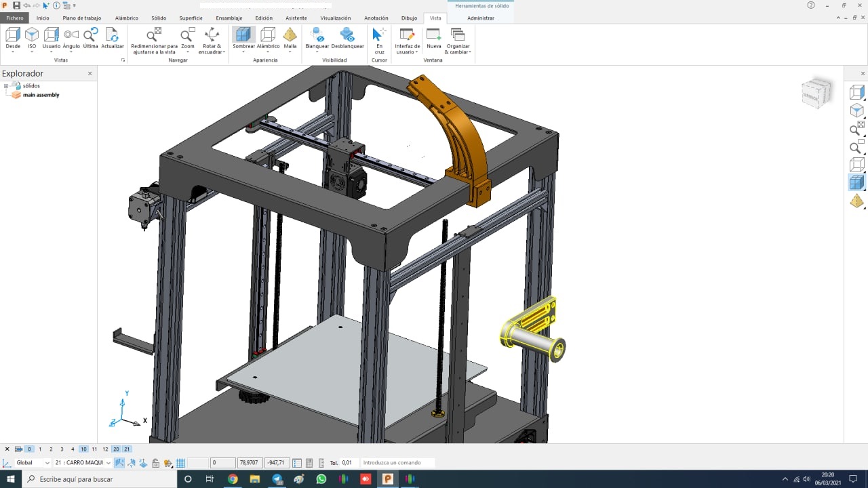868x488 pixels.
Task: Open the Superficie ribbon tab
Action: tap(191, 18)
